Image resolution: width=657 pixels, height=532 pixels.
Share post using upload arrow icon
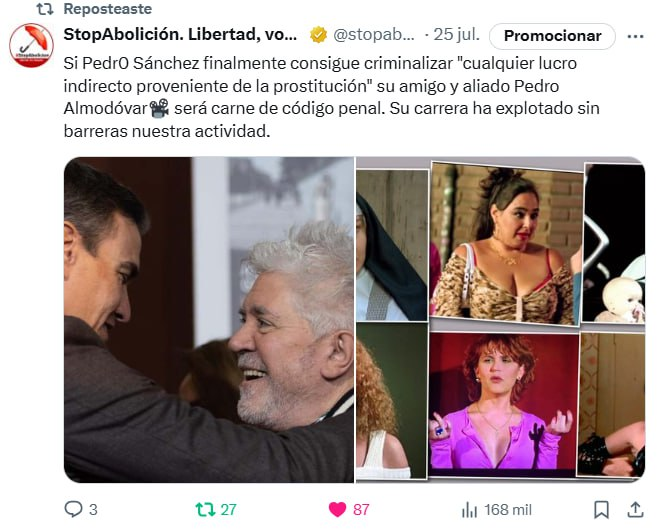635,509
